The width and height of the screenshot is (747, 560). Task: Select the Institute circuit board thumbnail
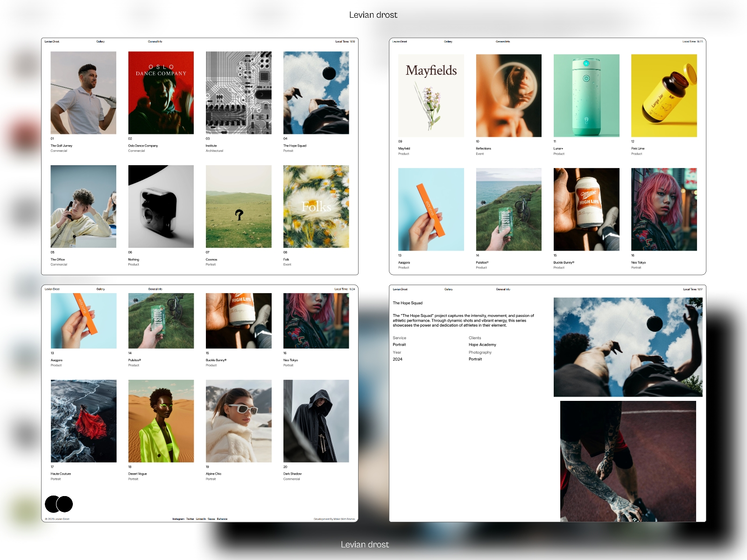(239, 93)
